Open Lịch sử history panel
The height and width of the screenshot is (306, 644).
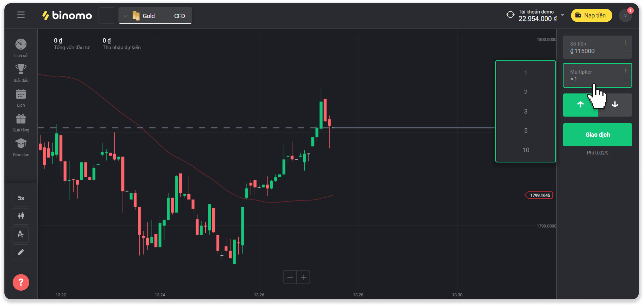pyautogui.click(x=21, y=48)
